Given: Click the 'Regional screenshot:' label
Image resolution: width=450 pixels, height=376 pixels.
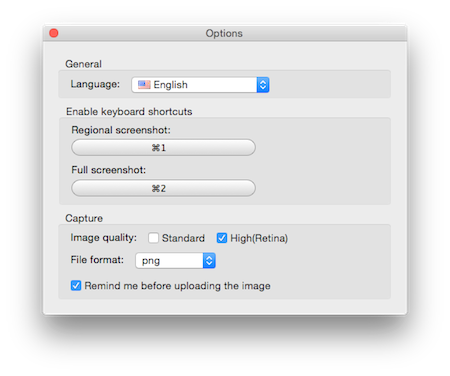Looking at the screenshot, I should coord(121,130).
